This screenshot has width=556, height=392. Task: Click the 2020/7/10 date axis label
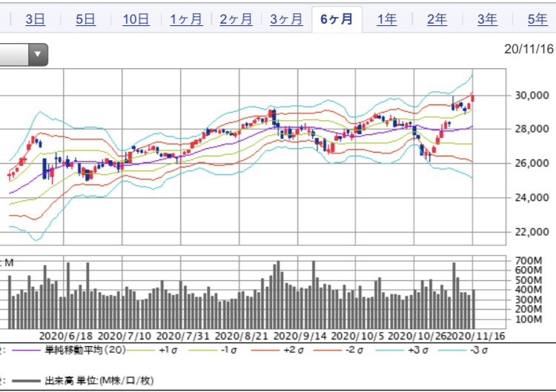point(125,336)
